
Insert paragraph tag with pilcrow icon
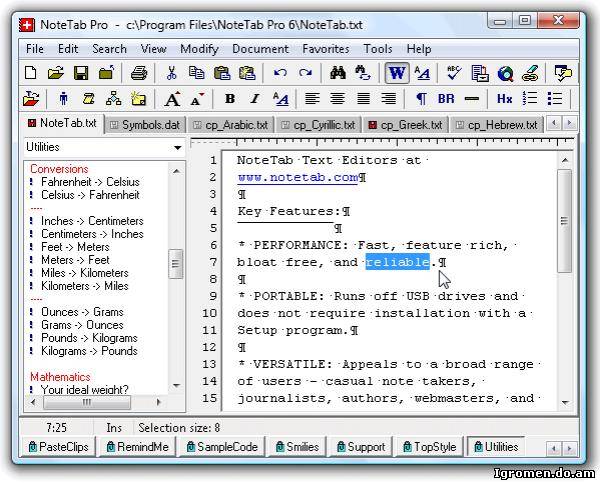[421, 99]
